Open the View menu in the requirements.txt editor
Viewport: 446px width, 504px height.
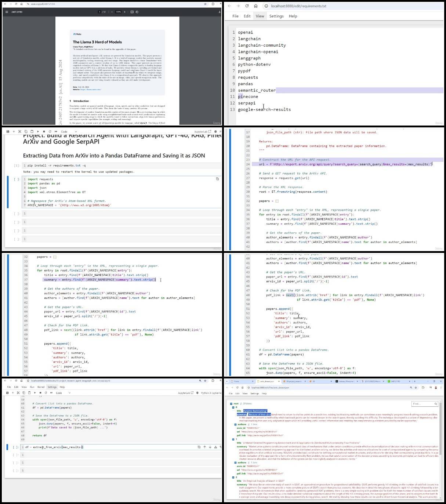click(260, 16)
